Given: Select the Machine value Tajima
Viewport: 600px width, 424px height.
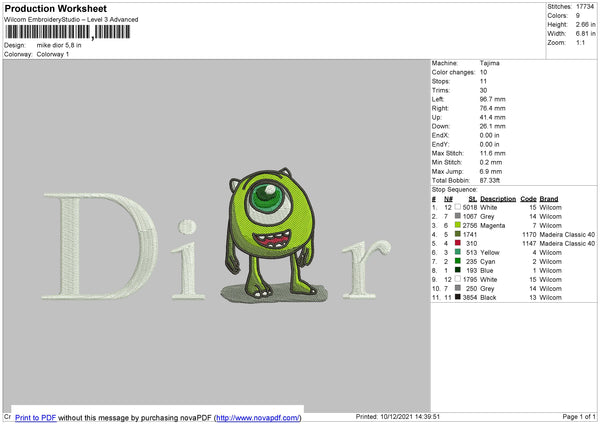Looking at the screenshot, I should click(489, 63).
